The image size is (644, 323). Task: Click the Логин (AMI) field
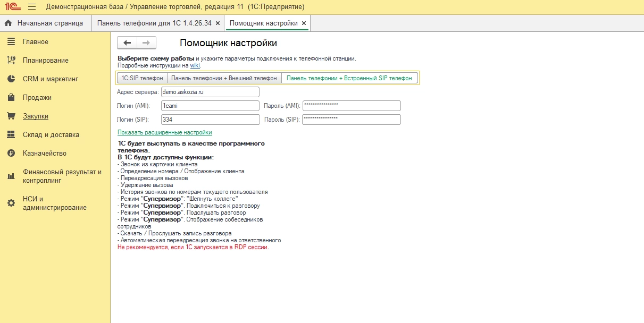210,106
